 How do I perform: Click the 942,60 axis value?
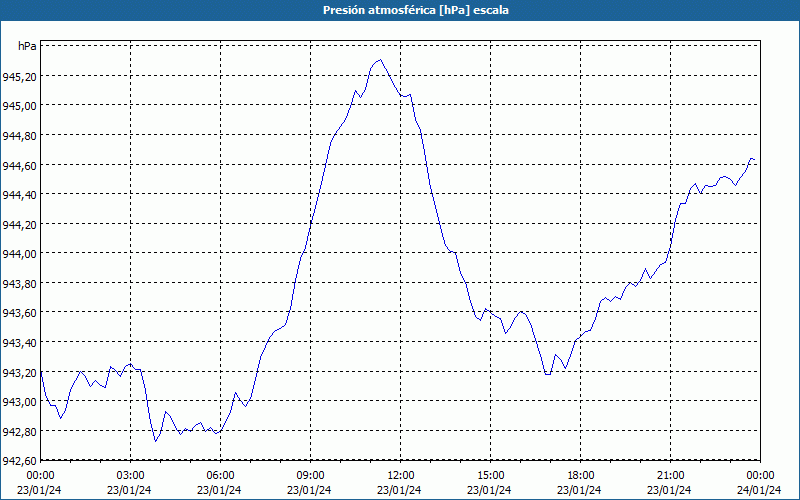click(19, 461)
